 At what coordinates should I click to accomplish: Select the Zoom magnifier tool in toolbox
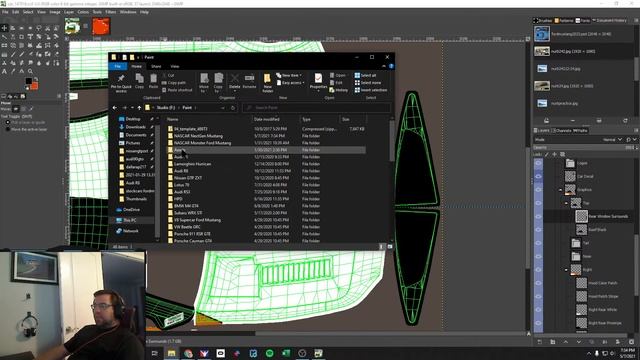click(x=30, y=71)
